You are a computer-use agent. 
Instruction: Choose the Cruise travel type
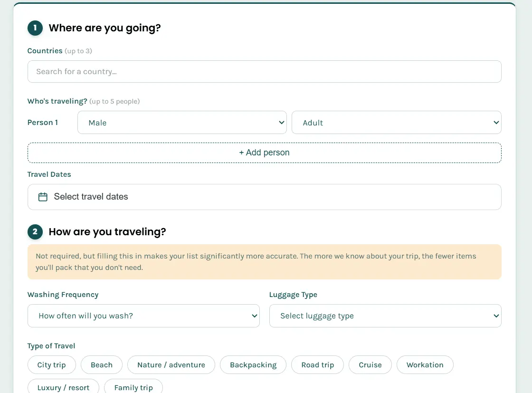pyautogui.click(x=370, y=365)
